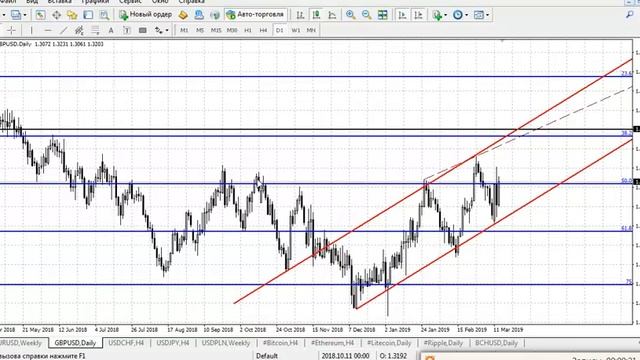Select the D1 timeframe button
The height and width of the screenshot is (360, 640).
click(x=280, y=30)
